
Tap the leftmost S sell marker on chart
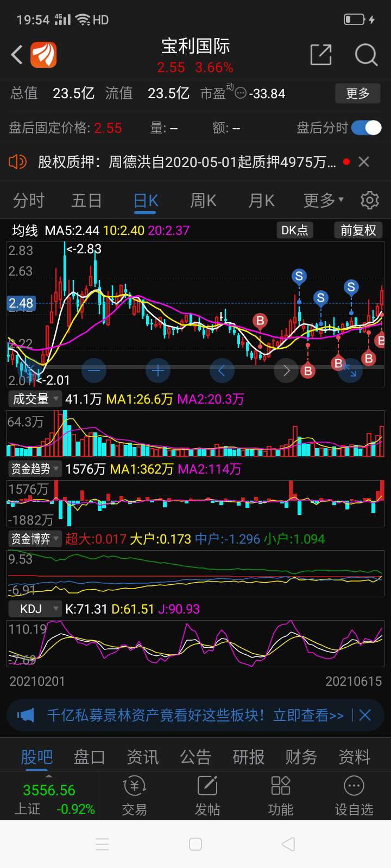(299, 277)
